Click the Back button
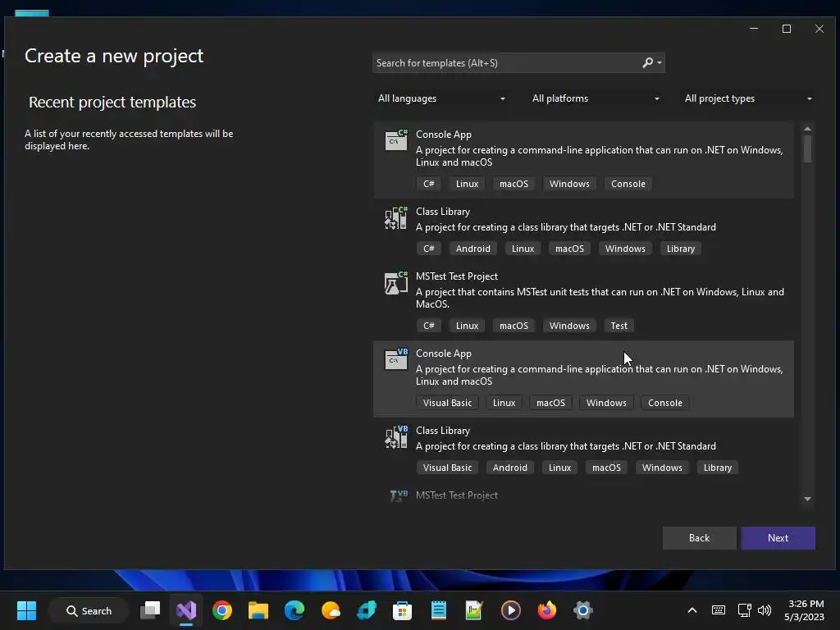Image resolution: width=840 pixels, height=630 pixels. coord(699,538)
